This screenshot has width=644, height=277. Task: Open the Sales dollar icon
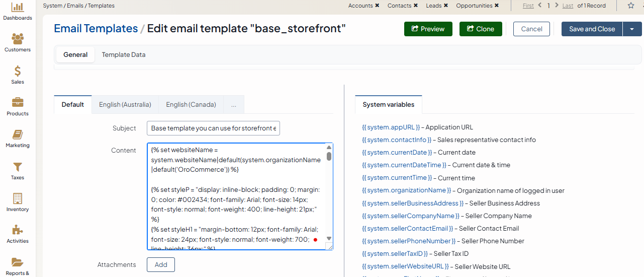tap(18, 71)
